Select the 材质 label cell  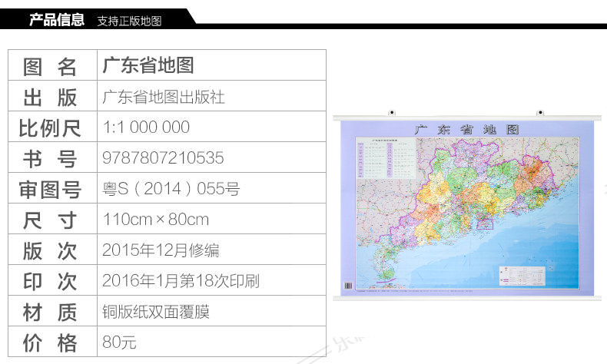(x=53, y=311)
